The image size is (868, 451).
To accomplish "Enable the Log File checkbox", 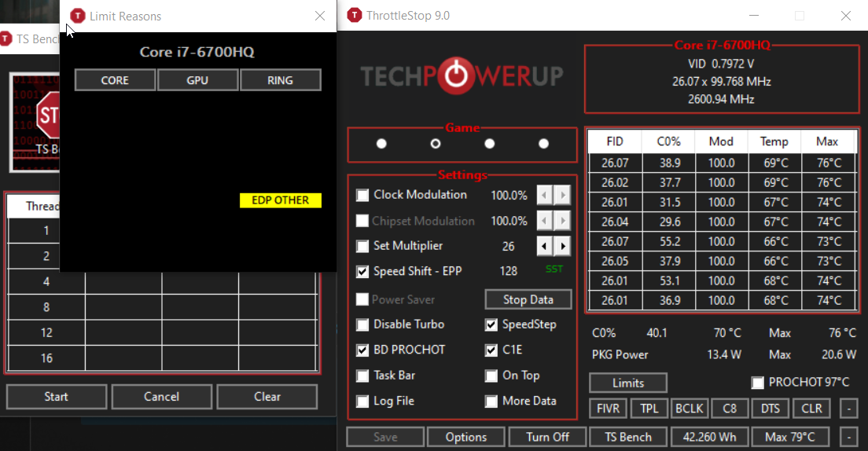I will pos(362,401).
